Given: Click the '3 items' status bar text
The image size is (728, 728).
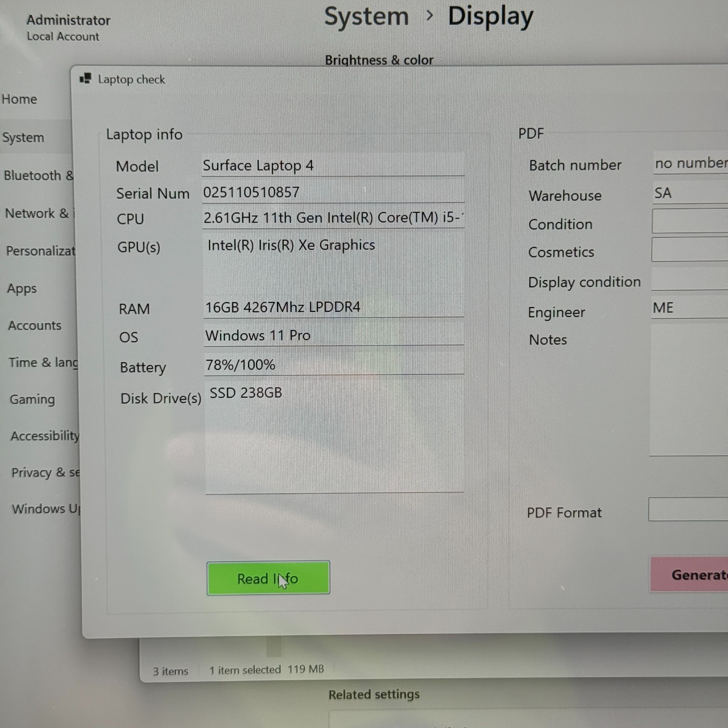Looking at the screenshot, I should 171,671.
